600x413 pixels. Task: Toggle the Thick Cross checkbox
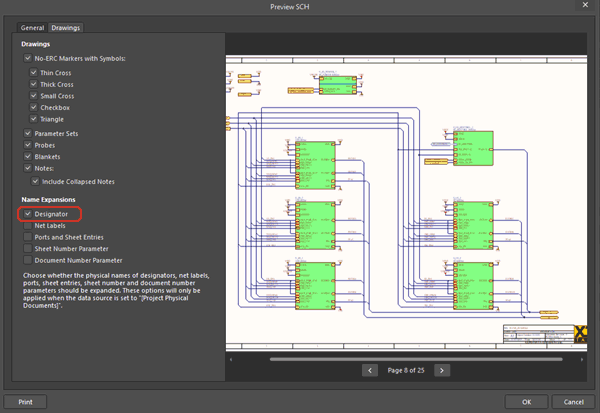tap(34, 85)
